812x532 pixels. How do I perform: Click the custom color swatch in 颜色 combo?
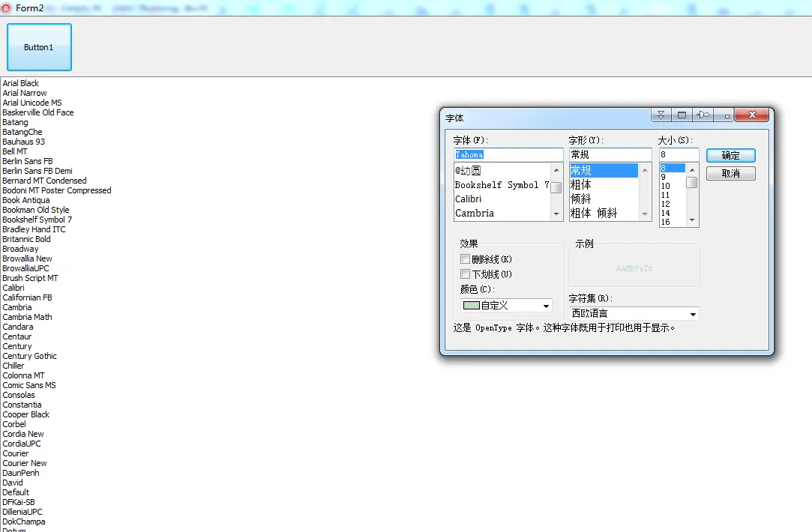pyautogui.click(x=472, y=305)
